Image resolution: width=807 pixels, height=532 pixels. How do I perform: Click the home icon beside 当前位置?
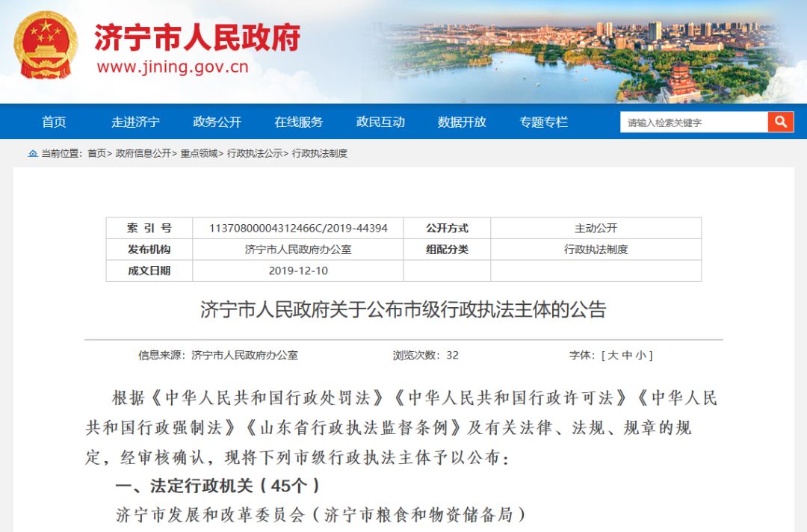(33, 153)
